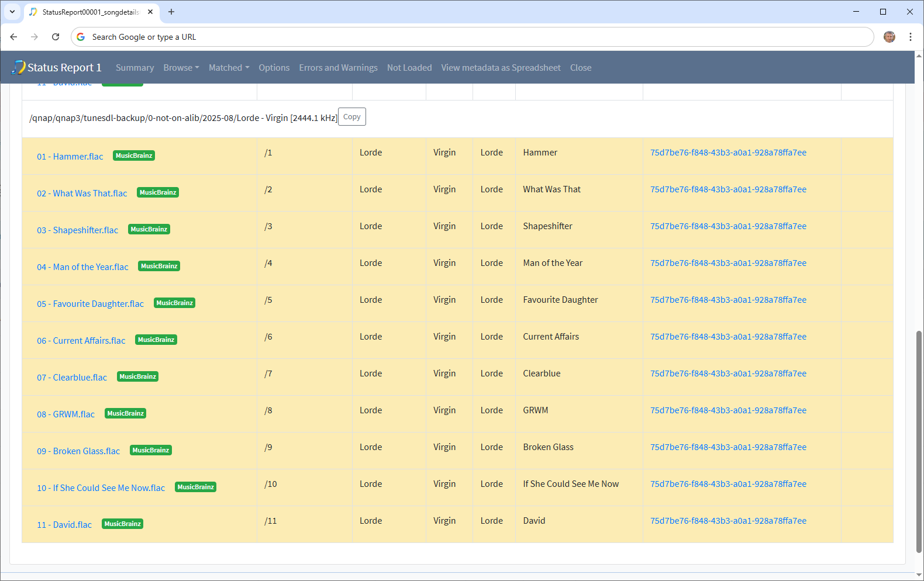This screenshot has height=581, width=924.
Task: Expand the Matched dropdown menu
Action: [x=229, y=68]
